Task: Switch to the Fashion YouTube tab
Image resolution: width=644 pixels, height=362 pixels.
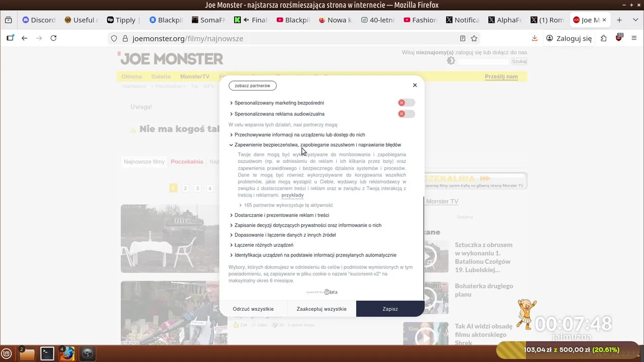Action: tap(420, 20)
